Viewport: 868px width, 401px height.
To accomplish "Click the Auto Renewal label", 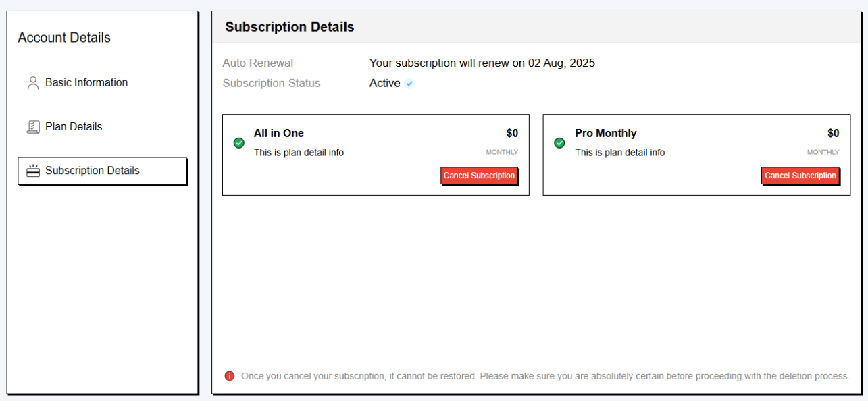I will click(x=258, y=63).
